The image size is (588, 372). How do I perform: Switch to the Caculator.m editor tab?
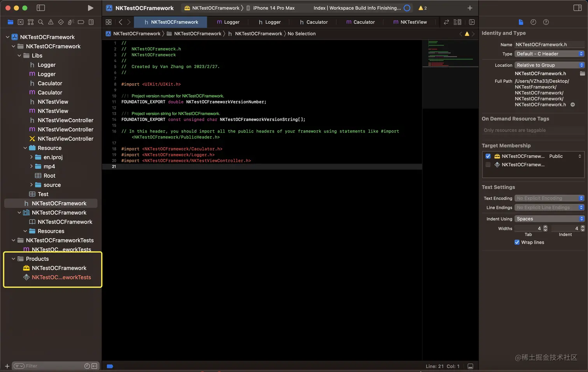point(360,22)
